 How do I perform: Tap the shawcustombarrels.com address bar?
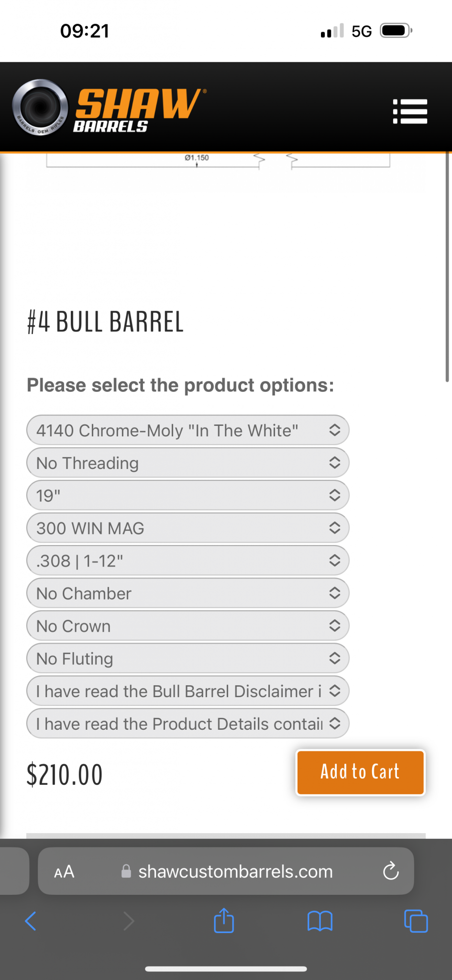click(x=226, y=871)
